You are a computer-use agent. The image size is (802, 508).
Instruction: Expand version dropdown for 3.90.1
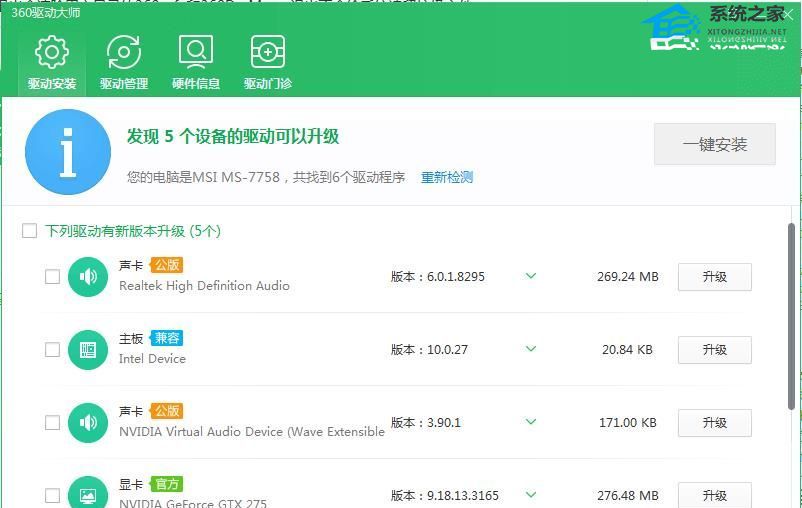[x=531, y=422]
